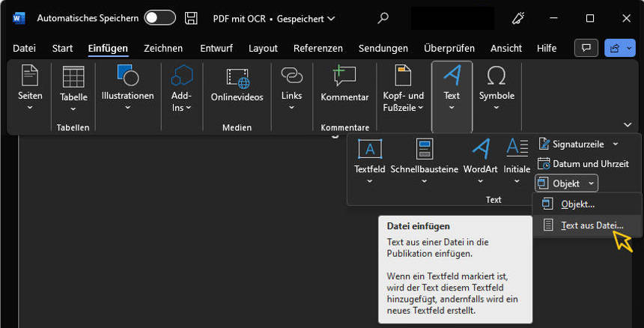Switch to the Referenzen tab

point(318,49)
